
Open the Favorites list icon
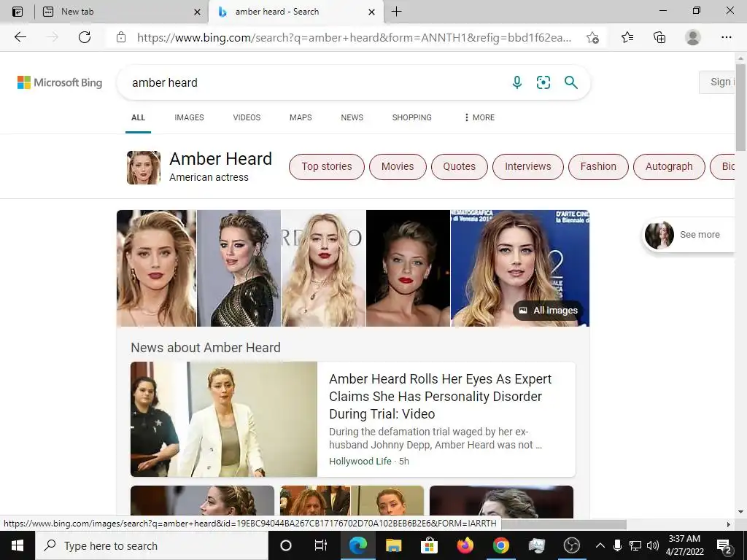[627, 37]
